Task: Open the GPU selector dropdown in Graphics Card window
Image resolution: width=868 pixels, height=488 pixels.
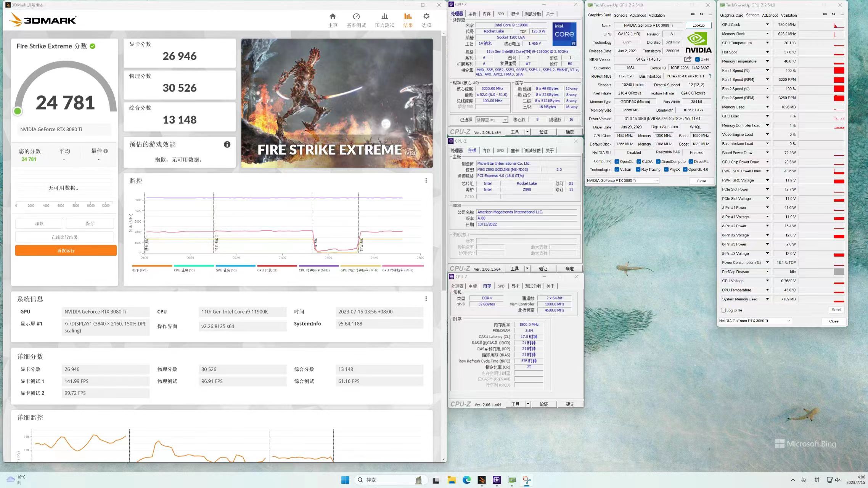Action: click(622, 181)
